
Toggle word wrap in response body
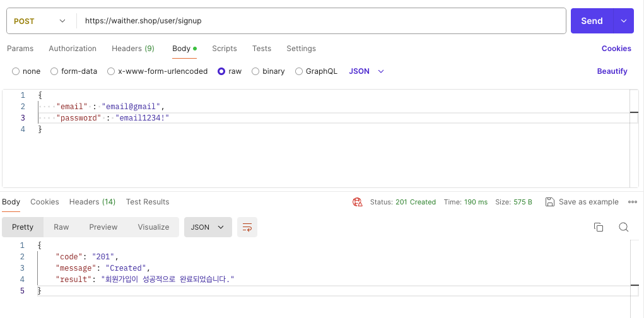tap(247, 227)
